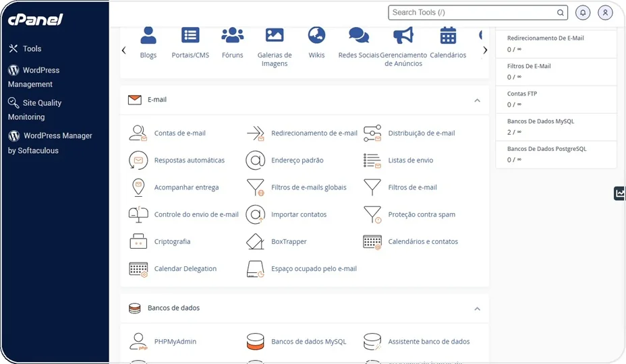Viewport: 626px width, 364px height.
Task: Open WordPress Manager by Softaculous
Action: 50,142
